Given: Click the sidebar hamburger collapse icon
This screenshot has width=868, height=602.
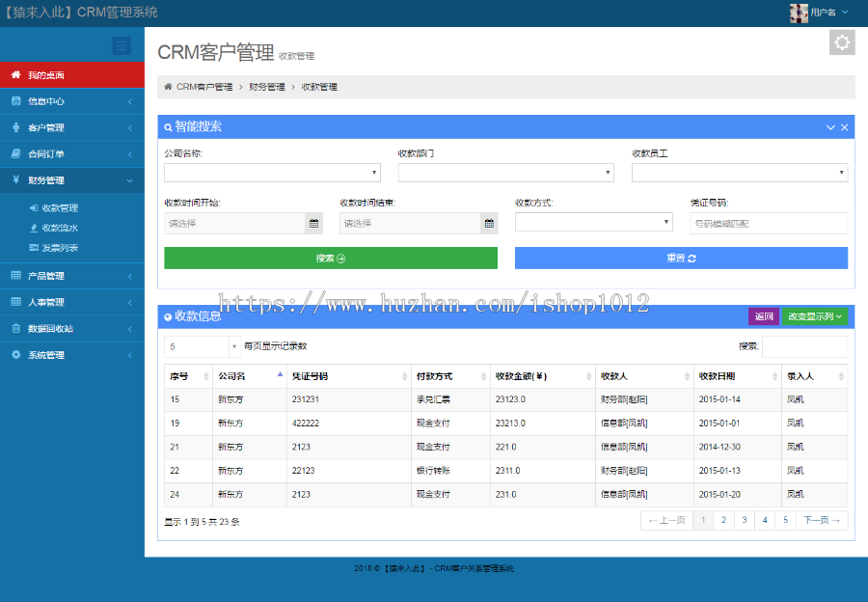Looking at the screenshot, I should tap(122, 45).
